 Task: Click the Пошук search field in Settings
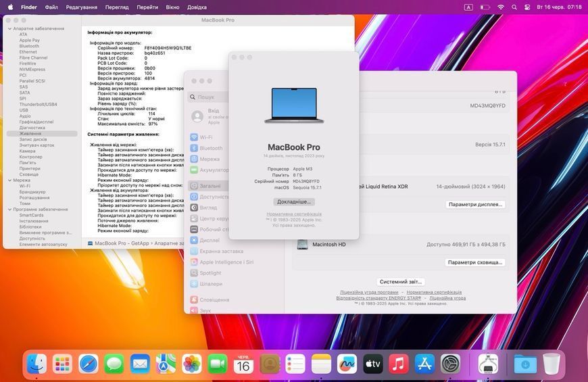208,97
